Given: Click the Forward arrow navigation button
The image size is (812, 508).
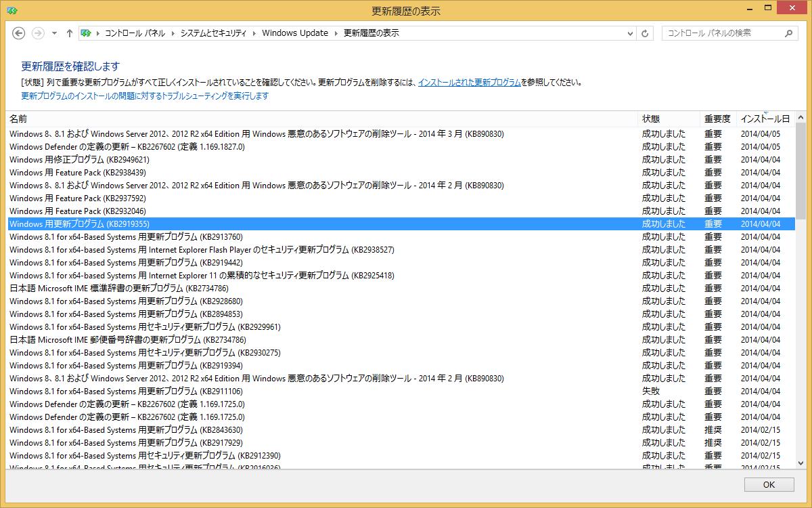Looking at the screenshot, I should (38, 33).
